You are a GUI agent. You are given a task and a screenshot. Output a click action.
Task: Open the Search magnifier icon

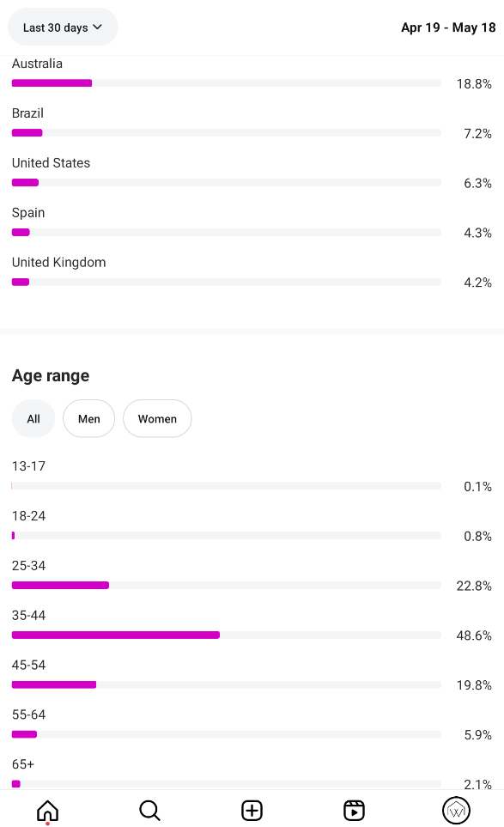pos(149,810)
